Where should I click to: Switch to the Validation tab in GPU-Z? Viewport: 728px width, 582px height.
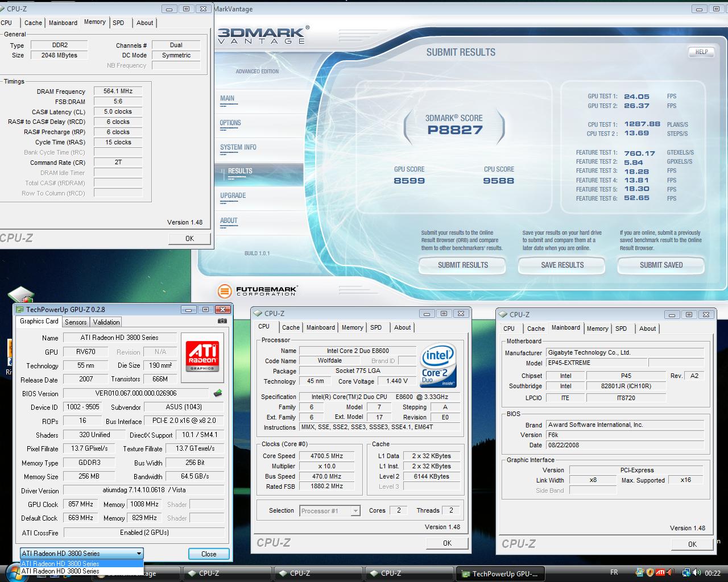106,322
